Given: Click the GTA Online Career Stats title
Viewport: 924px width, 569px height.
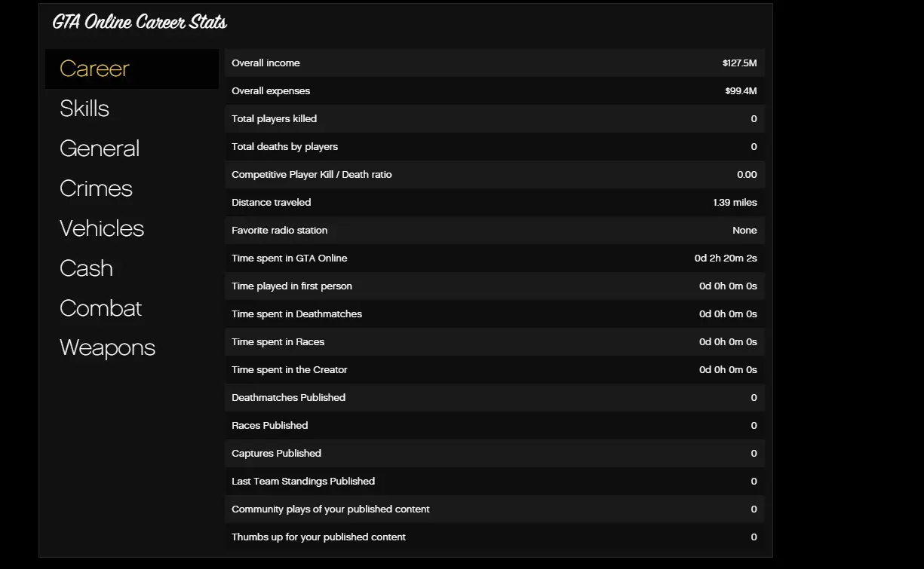Looking at the screenshot, I should point(140,22).
